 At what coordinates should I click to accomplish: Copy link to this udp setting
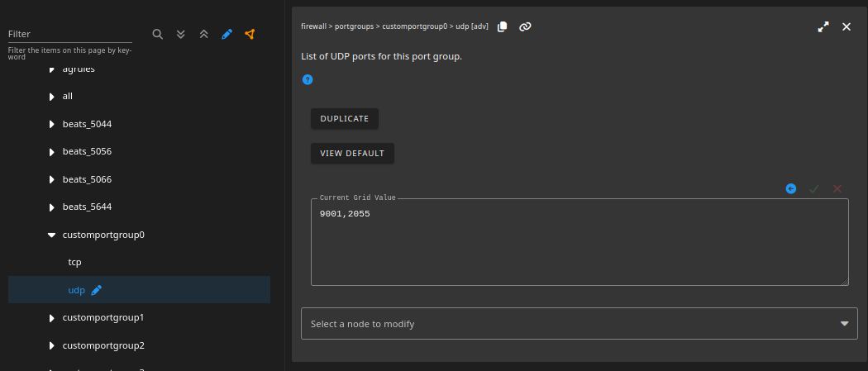525,26
